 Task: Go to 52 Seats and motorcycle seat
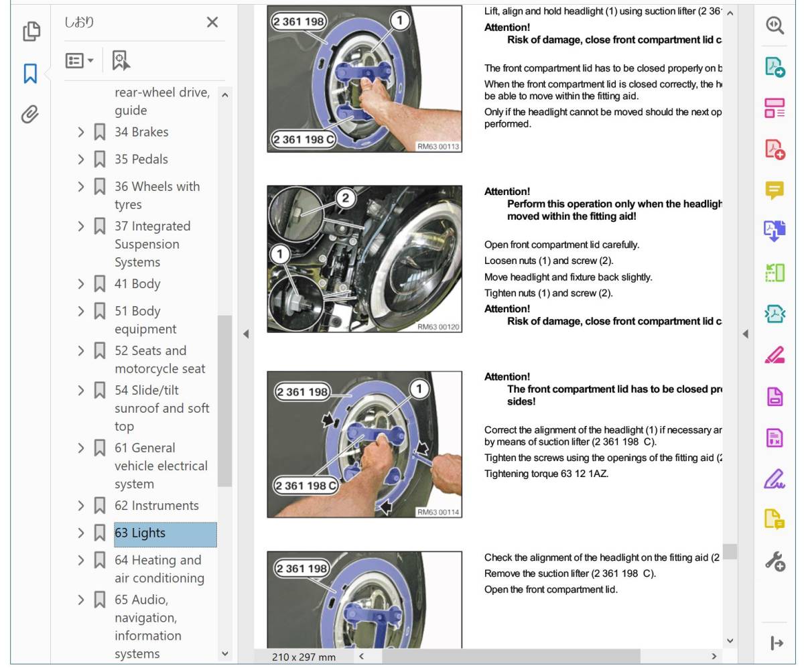click(x=160, y=360)
